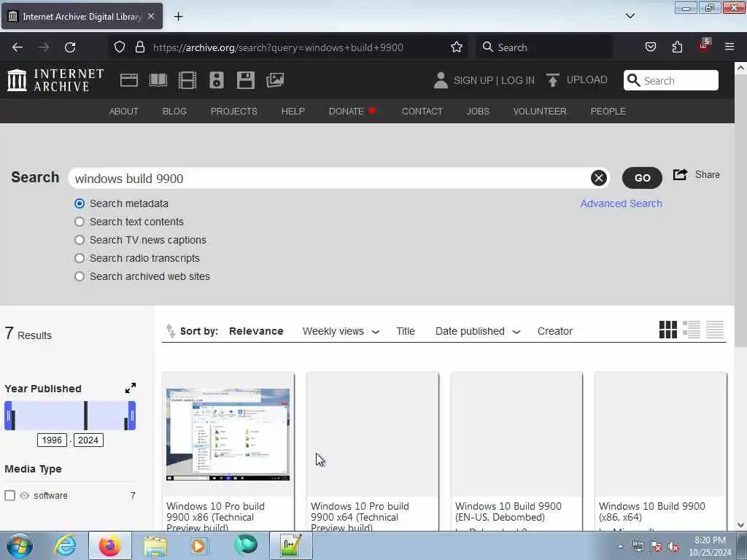Image resolution: width=747 pixels, height=560 pixels.
Task: Open a new browser tab
Action: pos(178,17)
